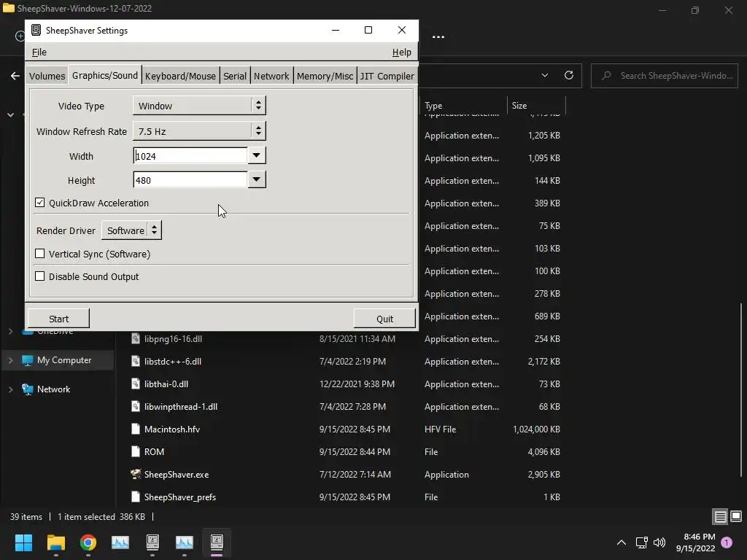Click the 1,024,000 KB size cell
This screenshot has height=560, width=747.
[536, 429]
